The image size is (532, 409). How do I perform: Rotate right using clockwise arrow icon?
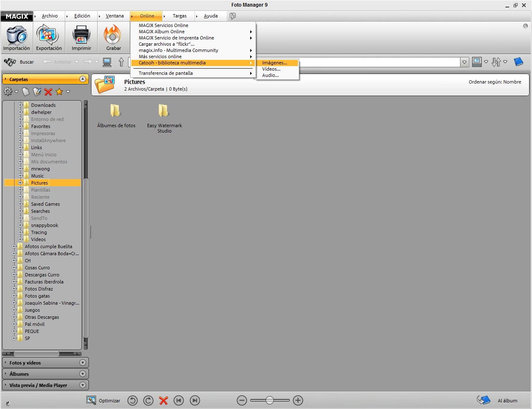point(148,400)
